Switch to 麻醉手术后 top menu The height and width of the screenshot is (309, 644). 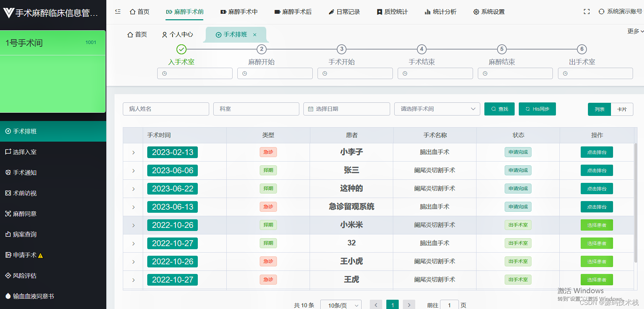(293, 12)
